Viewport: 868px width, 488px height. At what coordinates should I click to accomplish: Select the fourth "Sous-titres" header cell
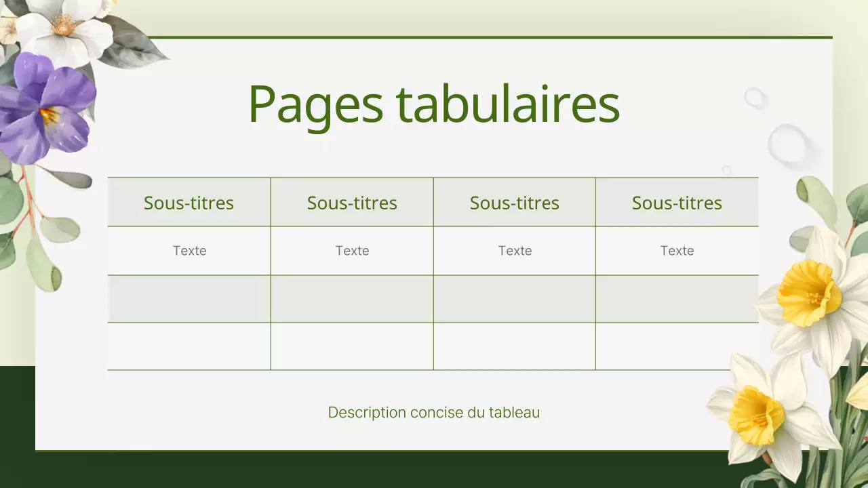pos(677,202)
